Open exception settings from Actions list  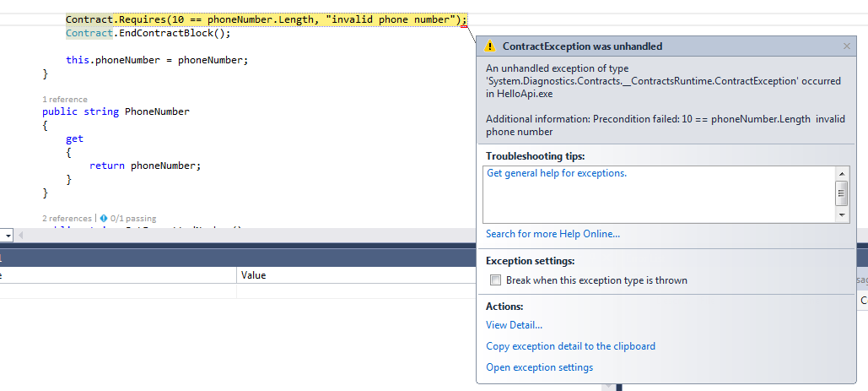coord(539,367)
